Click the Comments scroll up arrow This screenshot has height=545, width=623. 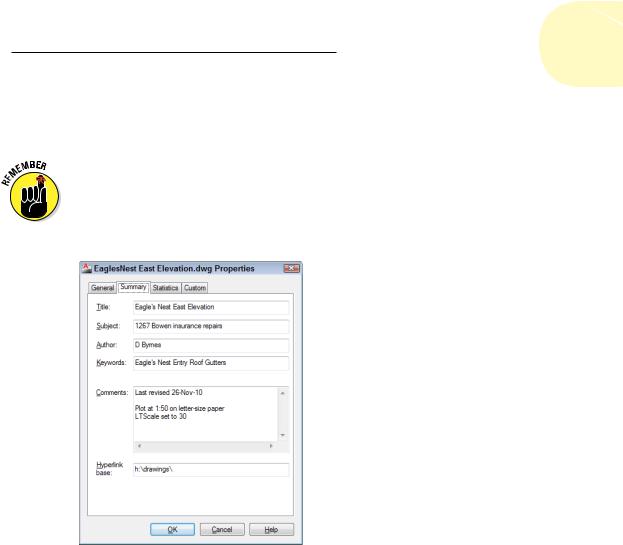283,393
